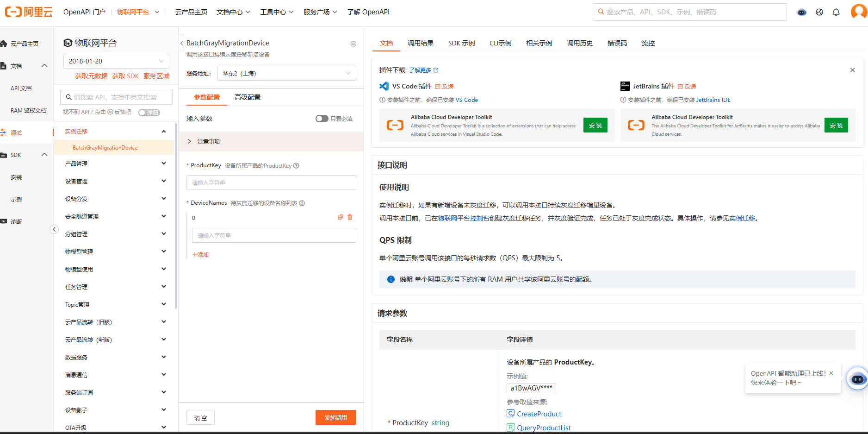Open the floating OpenAPI assistant chat bubble
The image size is (868, 434).
[x=857, y=379]
